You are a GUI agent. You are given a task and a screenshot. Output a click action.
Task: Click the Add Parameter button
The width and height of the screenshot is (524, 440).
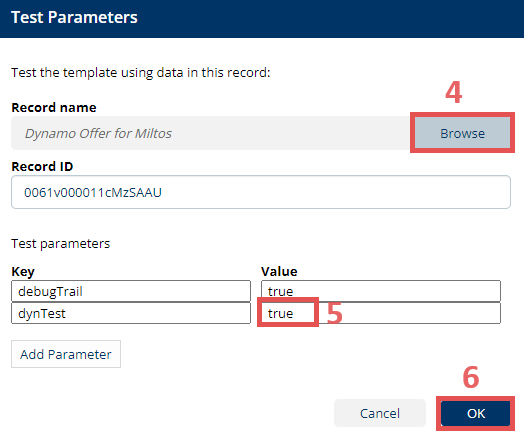66,354
